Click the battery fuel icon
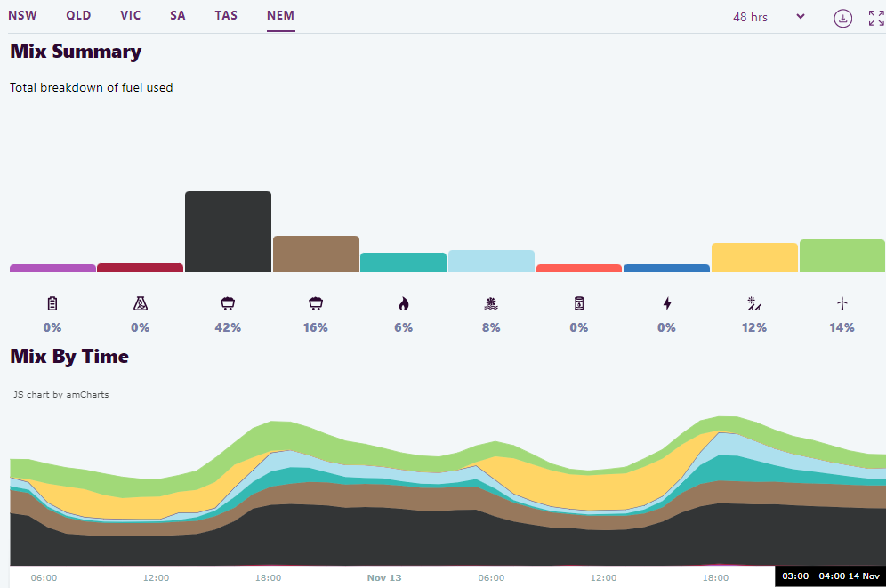The width and height of the screenshot is (886, 588). (x=52, y=303)
